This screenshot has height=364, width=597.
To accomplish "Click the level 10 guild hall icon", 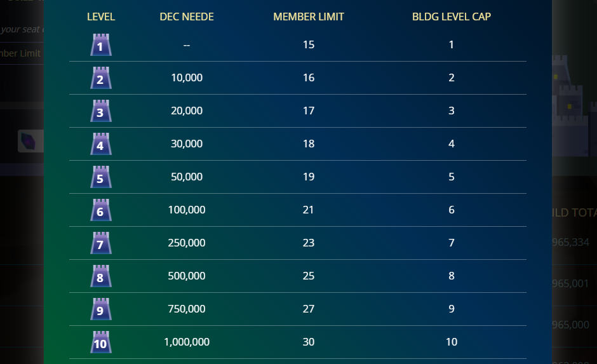I will (x=101, y=342).
